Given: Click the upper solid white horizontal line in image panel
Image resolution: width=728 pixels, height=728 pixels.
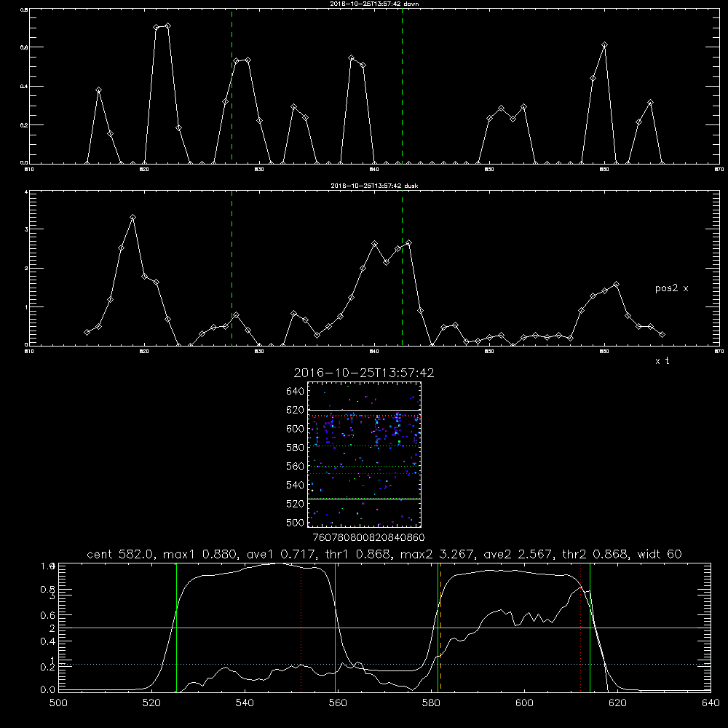Looking at the screenshot, I should (364, 410).
